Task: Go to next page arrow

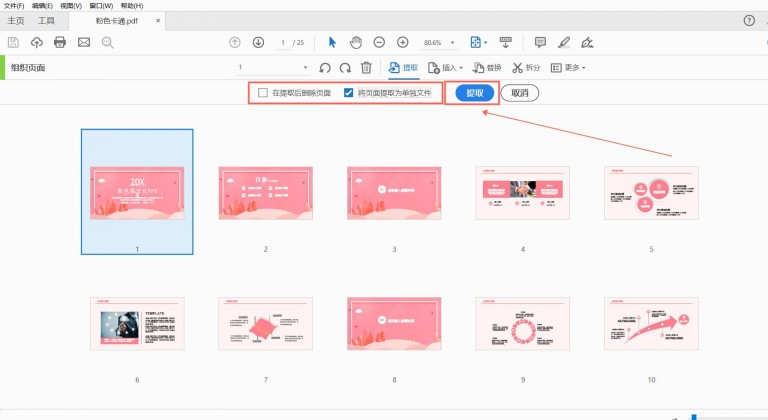Action: click(x=258, y=42)
